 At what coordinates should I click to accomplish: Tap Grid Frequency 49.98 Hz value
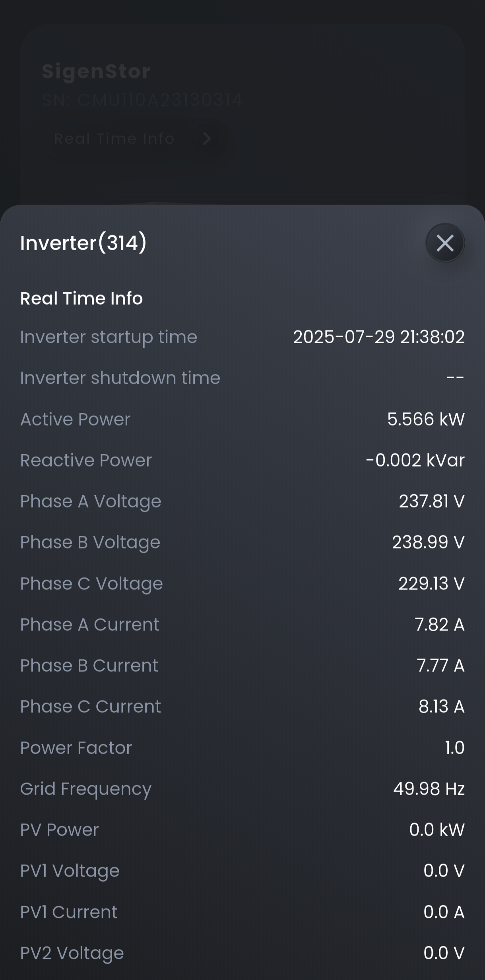click(x=429, y=789)
